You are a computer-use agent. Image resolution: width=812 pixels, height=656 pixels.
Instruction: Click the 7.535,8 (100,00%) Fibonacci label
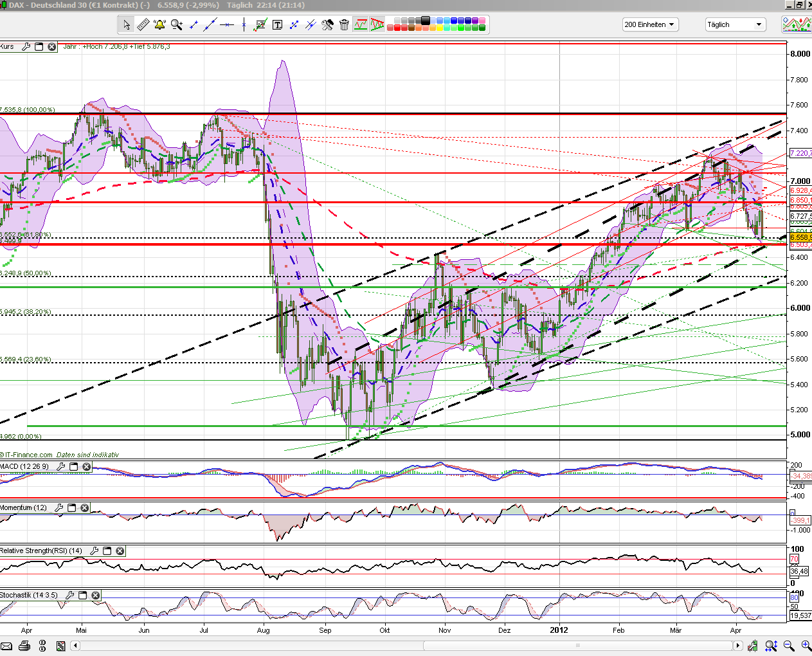click(x=28, y=110)
